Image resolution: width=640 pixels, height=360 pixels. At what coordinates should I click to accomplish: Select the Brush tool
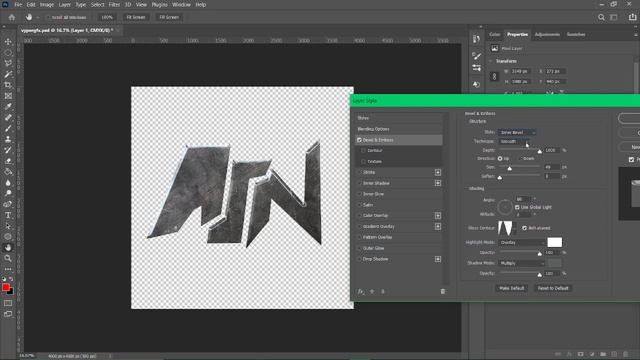[8, 128]
